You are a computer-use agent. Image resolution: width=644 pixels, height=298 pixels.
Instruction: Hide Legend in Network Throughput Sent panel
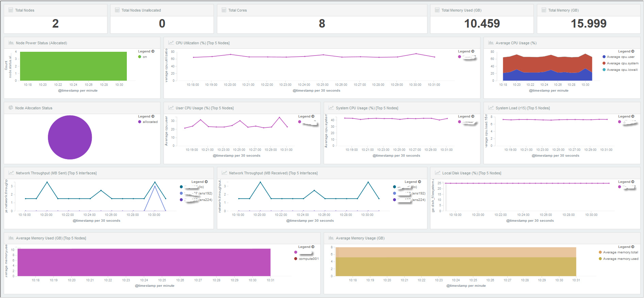click(206, 182)
